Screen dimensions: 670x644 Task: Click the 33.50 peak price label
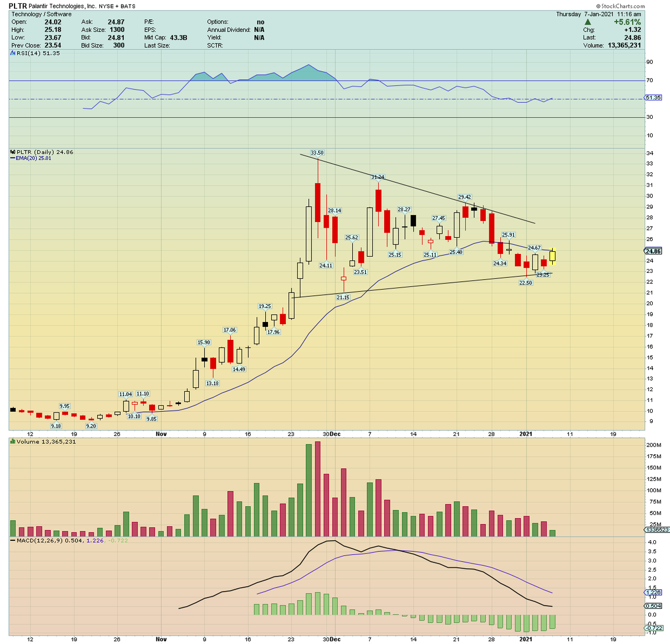click(x=317, y=153)
